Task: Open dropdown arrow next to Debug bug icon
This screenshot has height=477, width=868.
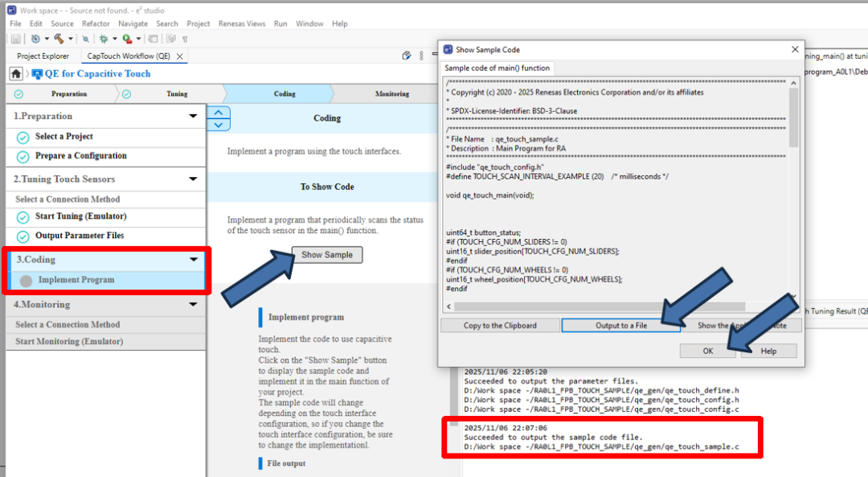Action: (115, 39)
